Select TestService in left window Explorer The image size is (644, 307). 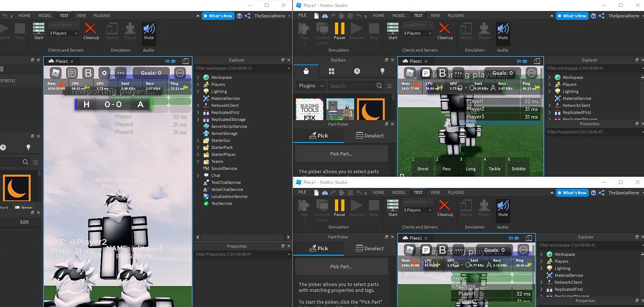click(x=221, y=203)
